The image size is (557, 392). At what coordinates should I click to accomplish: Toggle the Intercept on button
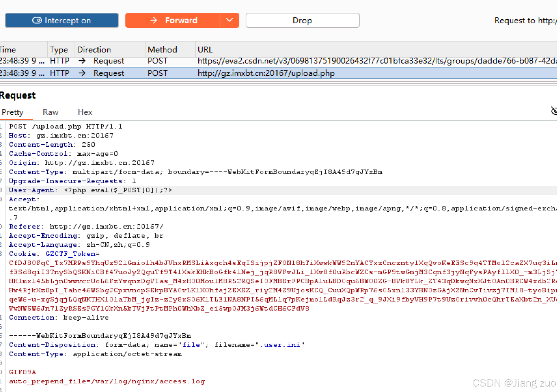(x=62, y=21)
